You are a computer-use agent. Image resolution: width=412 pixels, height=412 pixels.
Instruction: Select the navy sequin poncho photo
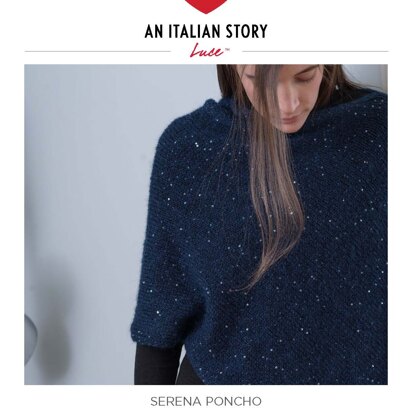[206, 224]
